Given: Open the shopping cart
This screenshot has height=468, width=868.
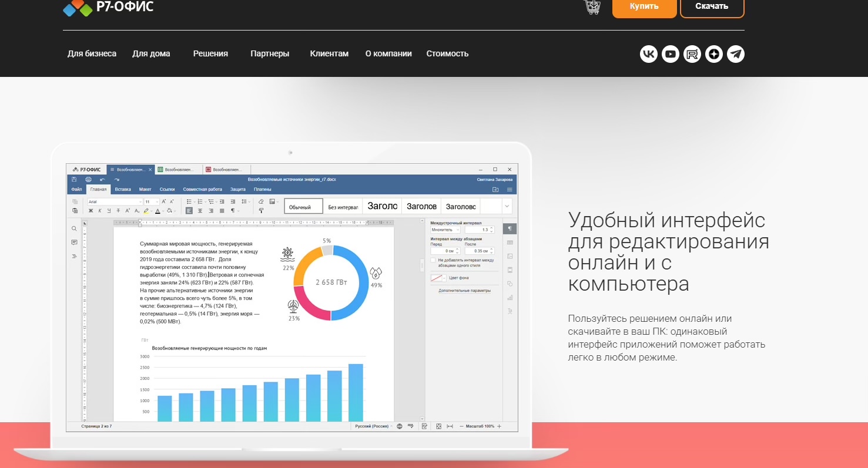Looking at the screenshot, I should (592, 6).
